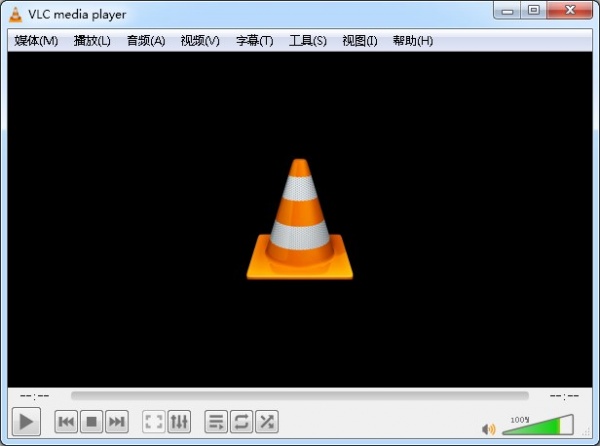Open the 媒体(M) menu
The width and height of the screenshot is (600, 446).
click(x=36, y=41)
